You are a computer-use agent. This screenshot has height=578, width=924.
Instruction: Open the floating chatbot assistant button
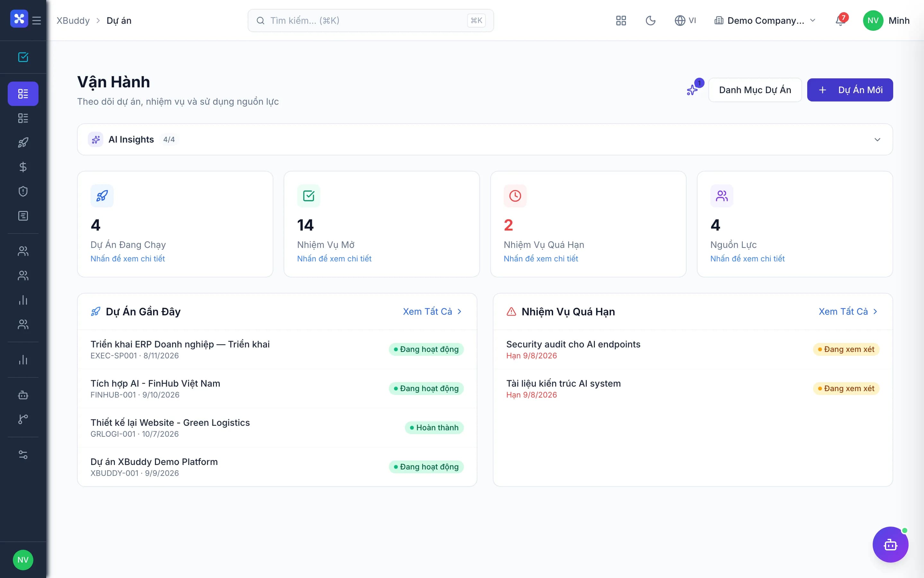pyautogui.click(x=890, y=544)
